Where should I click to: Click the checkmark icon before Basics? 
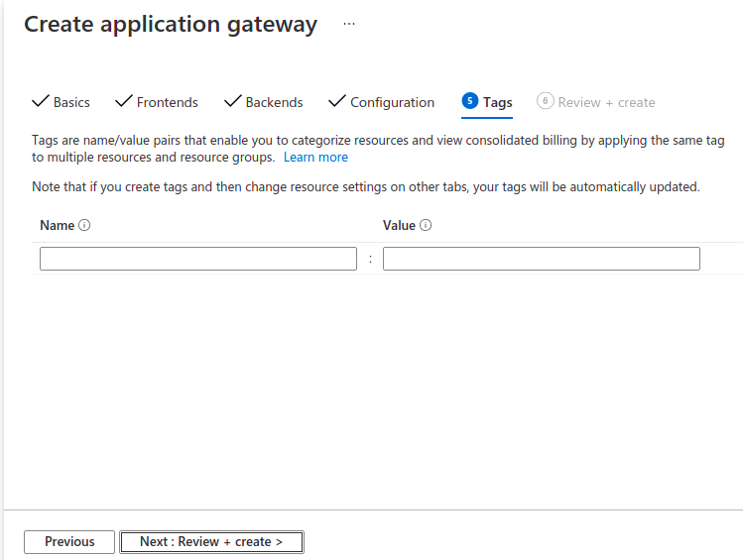click(41, 101)
